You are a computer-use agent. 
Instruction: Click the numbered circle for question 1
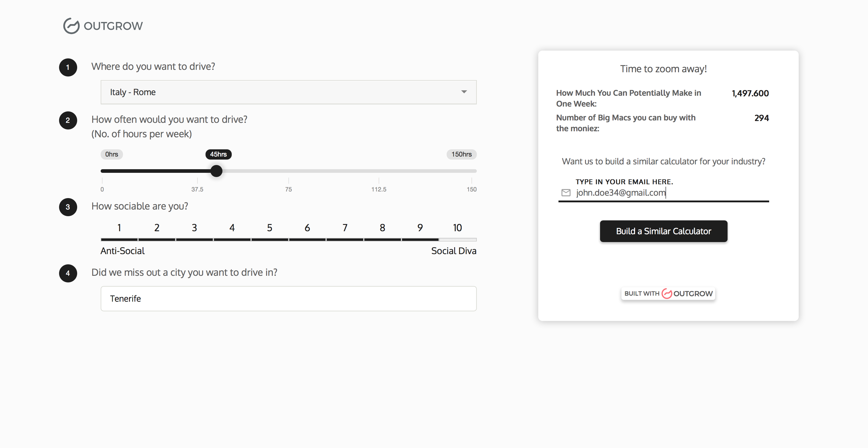(x=68, y=67)
